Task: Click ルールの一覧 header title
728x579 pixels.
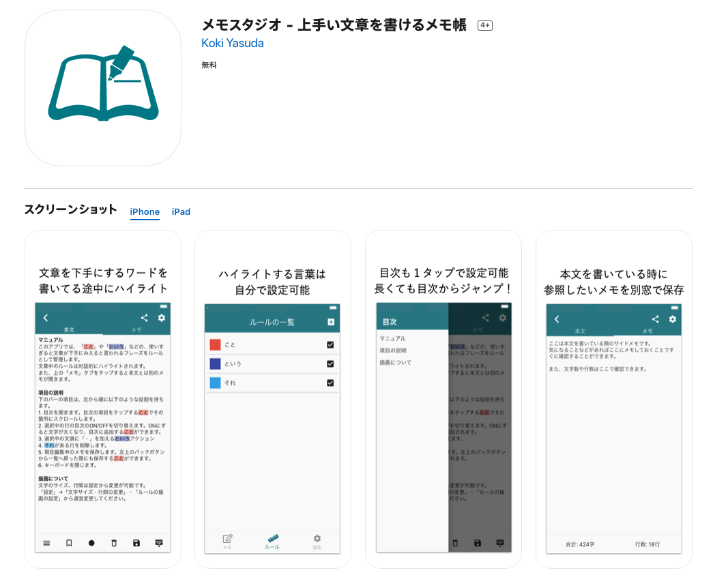Action: [272, 322]
